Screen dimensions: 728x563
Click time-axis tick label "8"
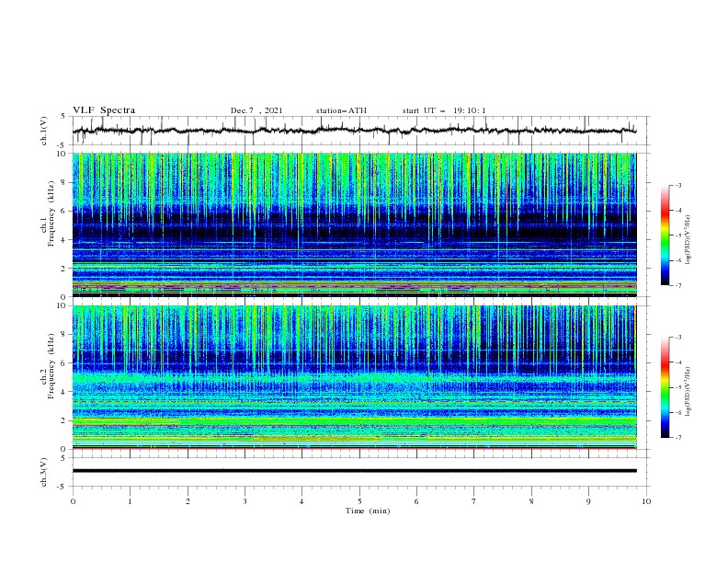click(531, 501)
